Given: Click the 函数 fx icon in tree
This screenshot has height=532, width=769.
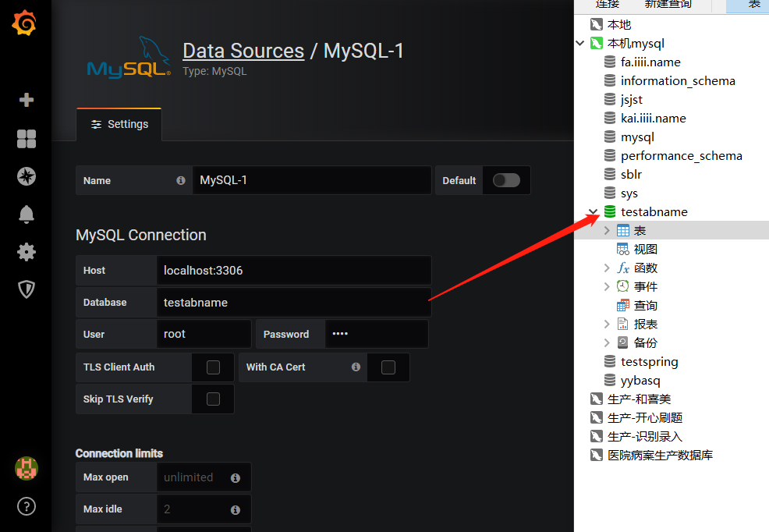Looking at the screenshot, I should click(x=623, y=268).
